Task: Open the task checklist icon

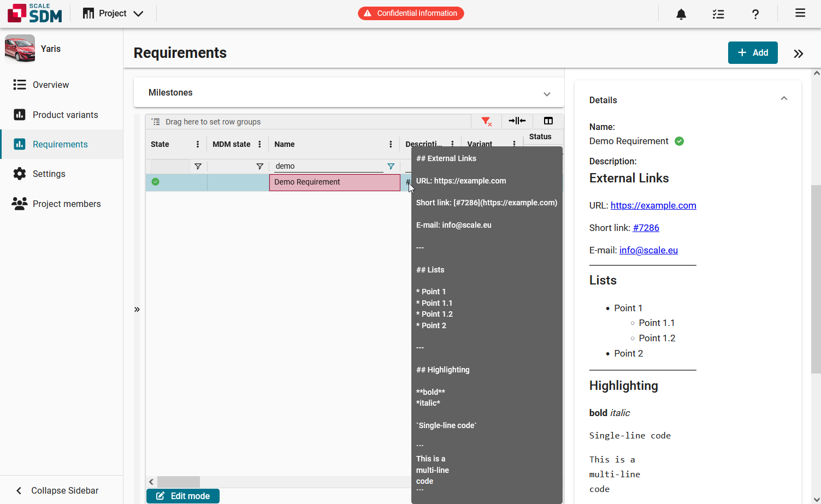Action: point(718,14)
